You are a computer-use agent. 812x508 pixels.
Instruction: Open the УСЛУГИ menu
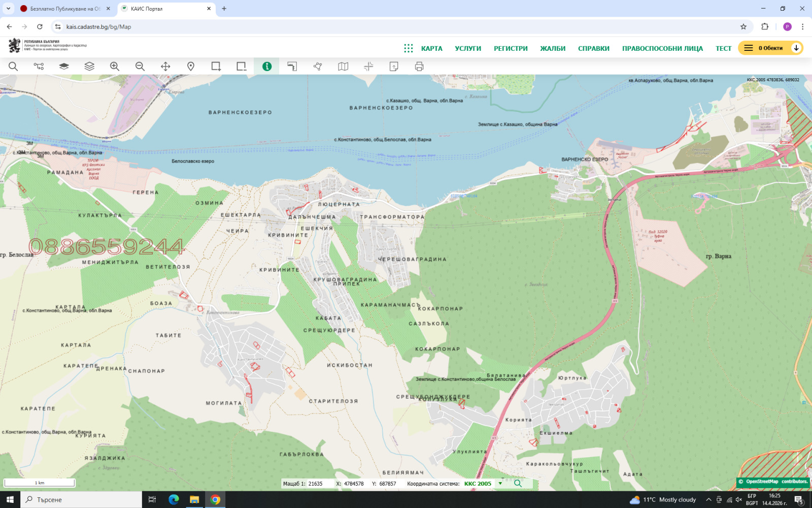click(468, 48)
